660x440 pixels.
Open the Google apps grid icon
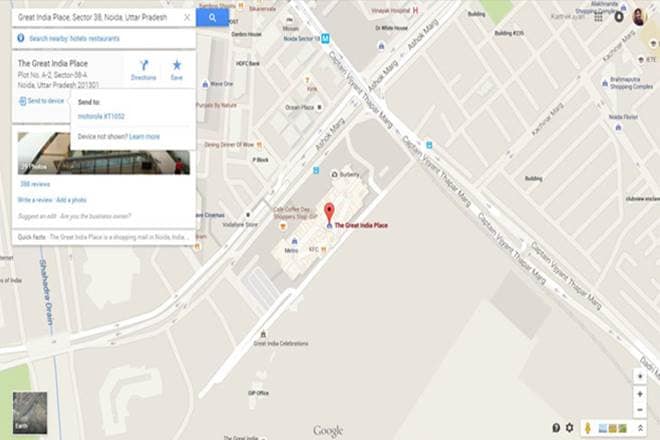598,17
